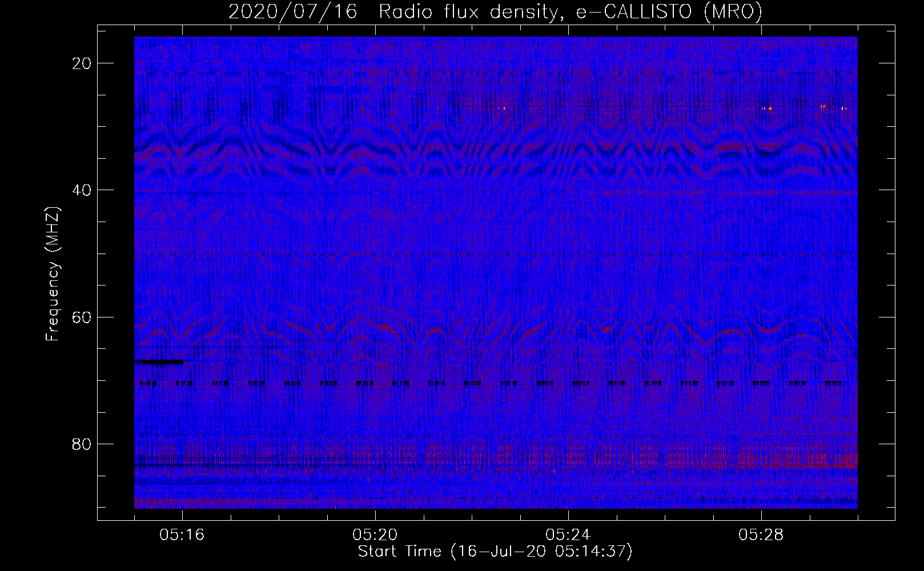Click the 'Start Time (16-Jul-20 05:14:37)' label

[x=495, y=552]
